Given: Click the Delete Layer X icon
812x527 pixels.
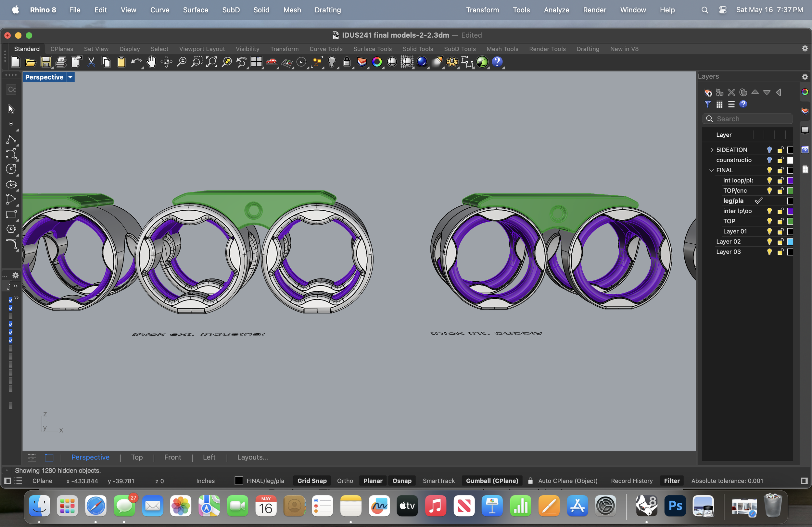Looking at the screenshot, I should (731, 92).
